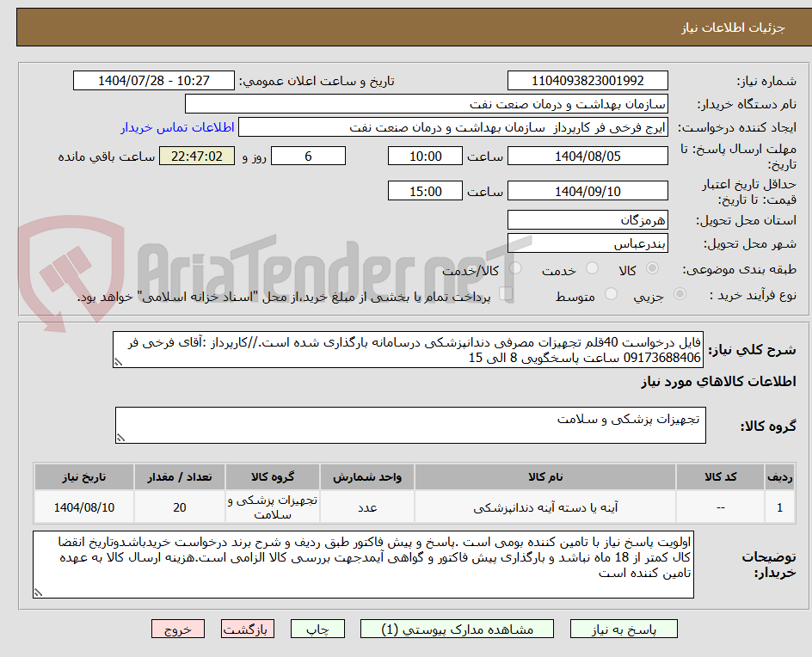
Task: Click the روز field showing 6
Action: [308, 156]
